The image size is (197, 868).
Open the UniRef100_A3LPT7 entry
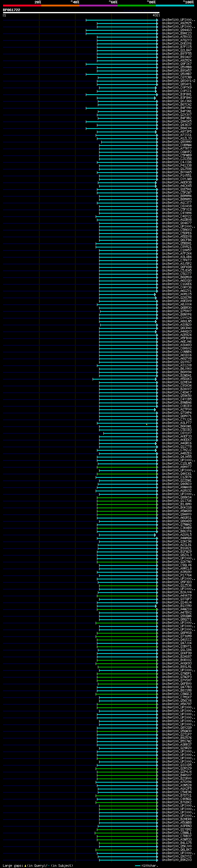[x=176, y=423]
